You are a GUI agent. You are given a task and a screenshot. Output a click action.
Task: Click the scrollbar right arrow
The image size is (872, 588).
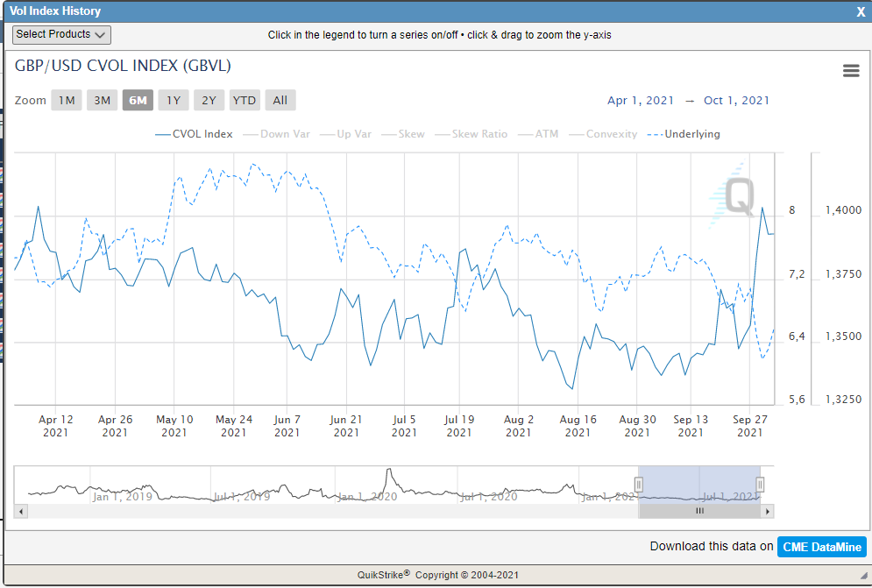768,511
